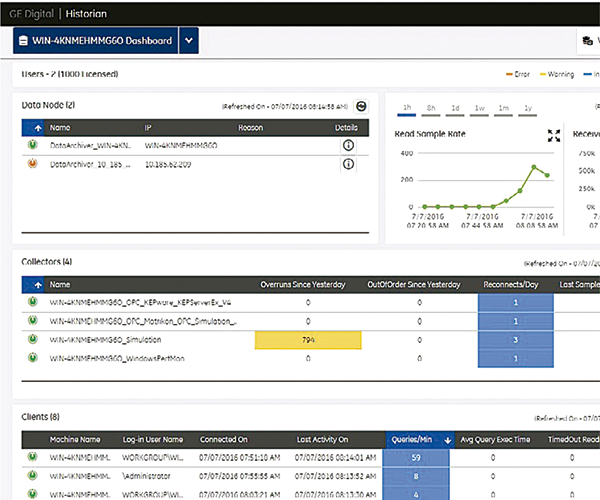Click DataArchiver_WIN-4KN node name
This screenshot has width=600, height=500.
pyautogui.click(x=90, y=145)
